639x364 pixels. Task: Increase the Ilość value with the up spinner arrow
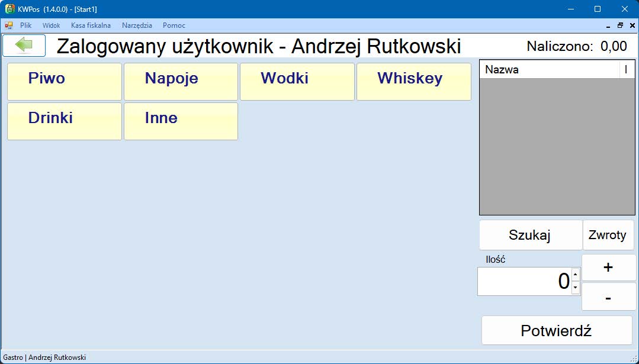coord(576,275)
